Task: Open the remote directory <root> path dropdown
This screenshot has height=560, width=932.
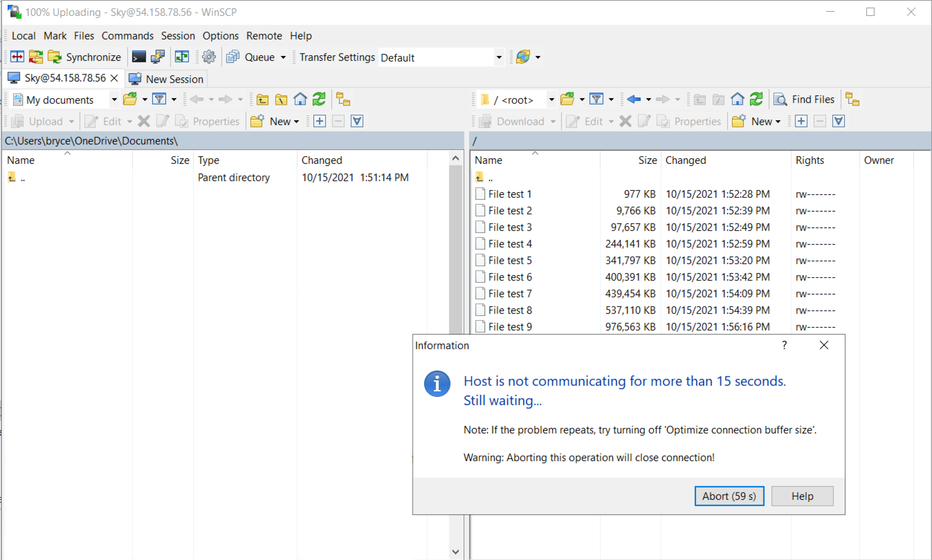Action: tap(551, 99)
